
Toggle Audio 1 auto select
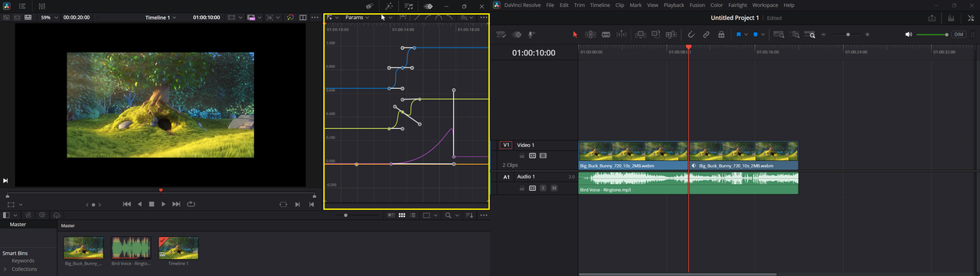click(533, 188)
